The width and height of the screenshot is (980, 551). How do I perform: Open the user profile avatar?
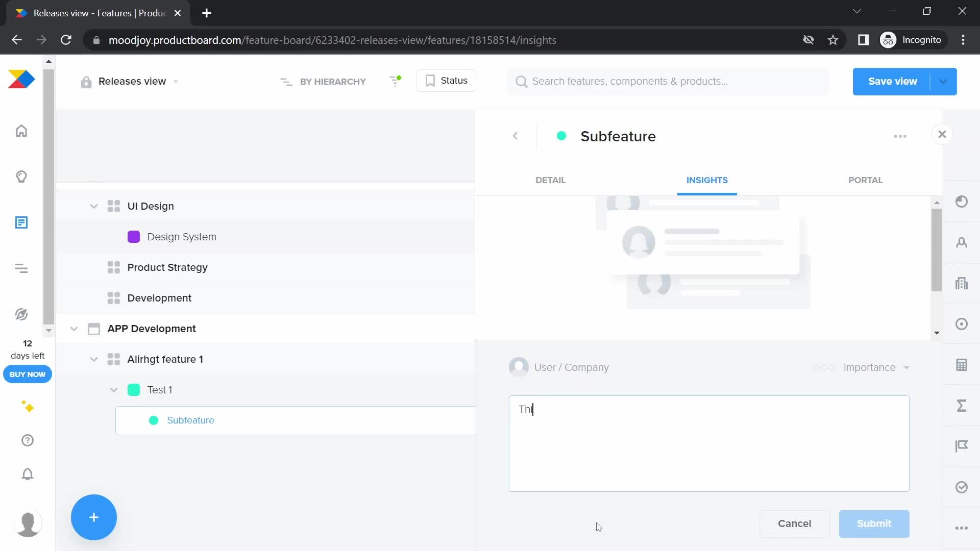click(28, 523)
